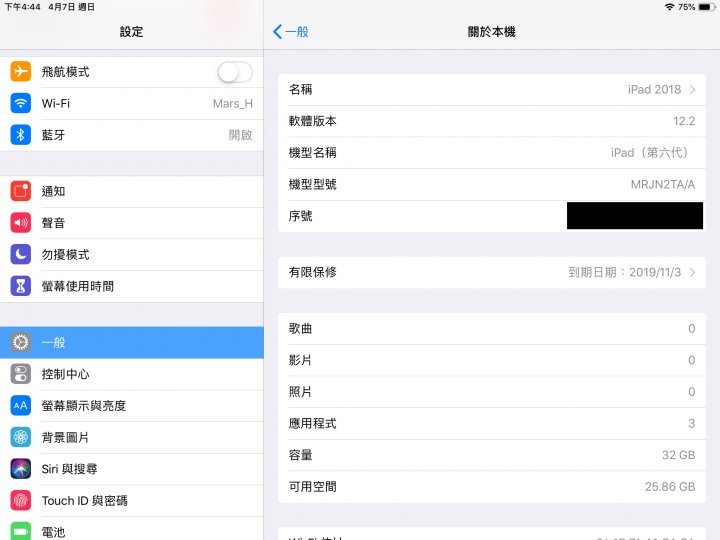Tap the 可用空間 value '25.86 GB'
The width and height of the screenshot is (720, 540).
click(x=670, y=487)
